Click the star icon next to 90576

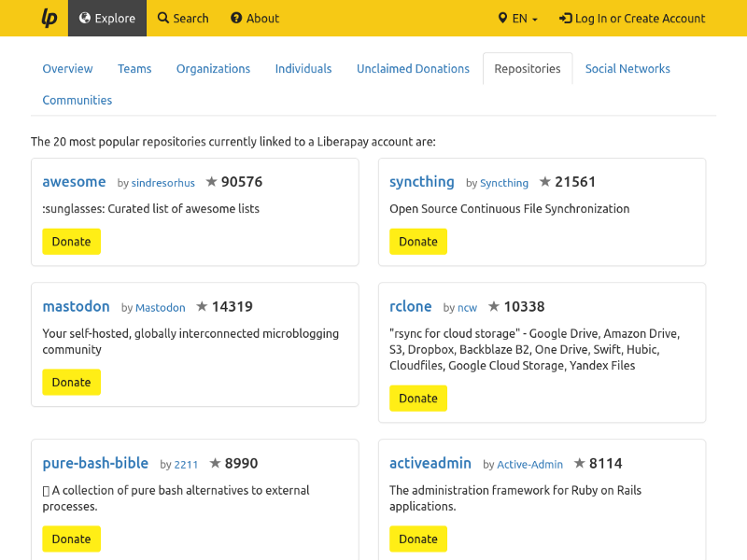pyautogui.click(x=212, y=181)
